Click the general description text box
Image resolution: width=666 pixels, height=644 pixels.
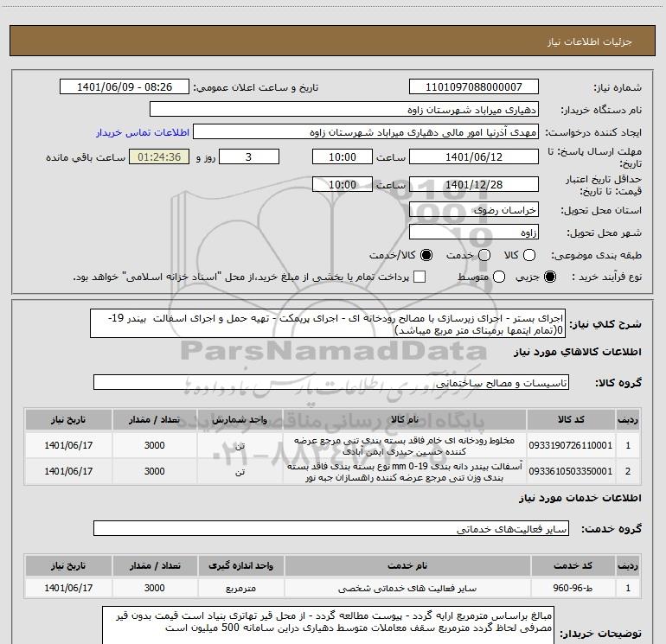click(x=328, y=323)
